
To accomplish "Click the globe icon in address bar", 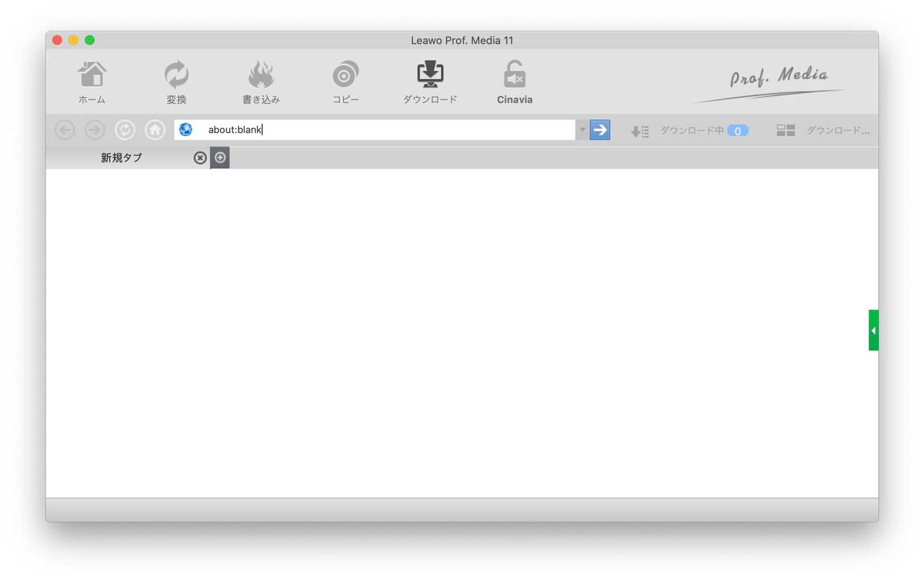I will (x=185, y=130).
